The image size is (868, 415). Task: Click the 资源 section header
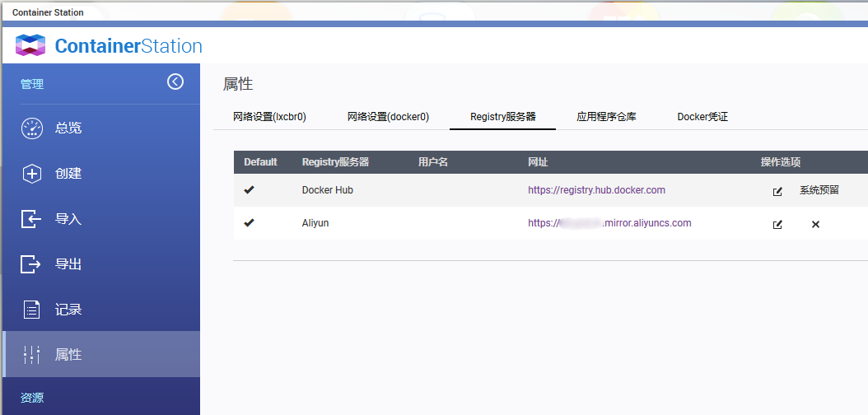pos(32,397)
